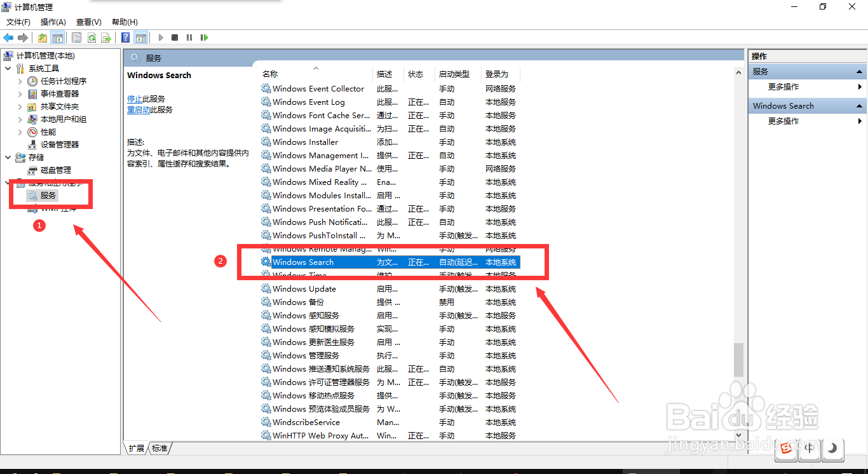Viewport: 868px width, 474px height.
Task: Collapse the 服务 section in Actions pane
Action: pos(859,72)
